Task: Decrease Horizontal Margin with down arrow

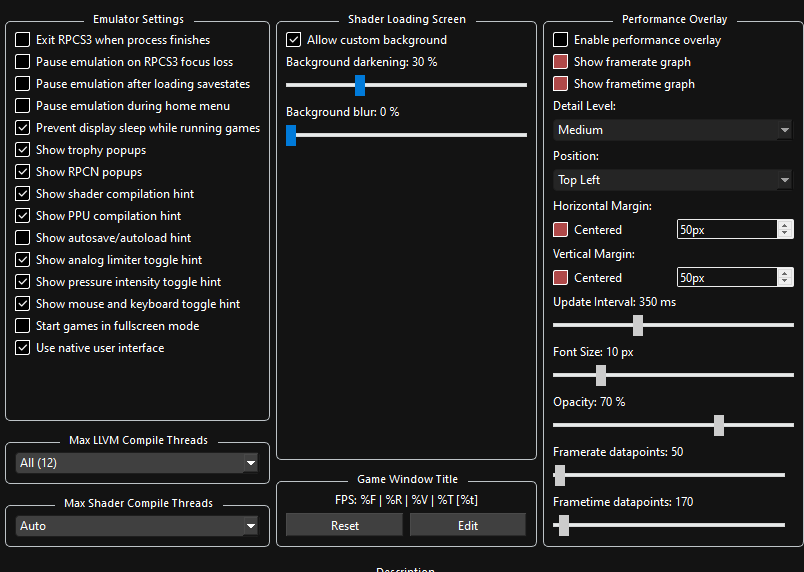Action: point(785,234)
